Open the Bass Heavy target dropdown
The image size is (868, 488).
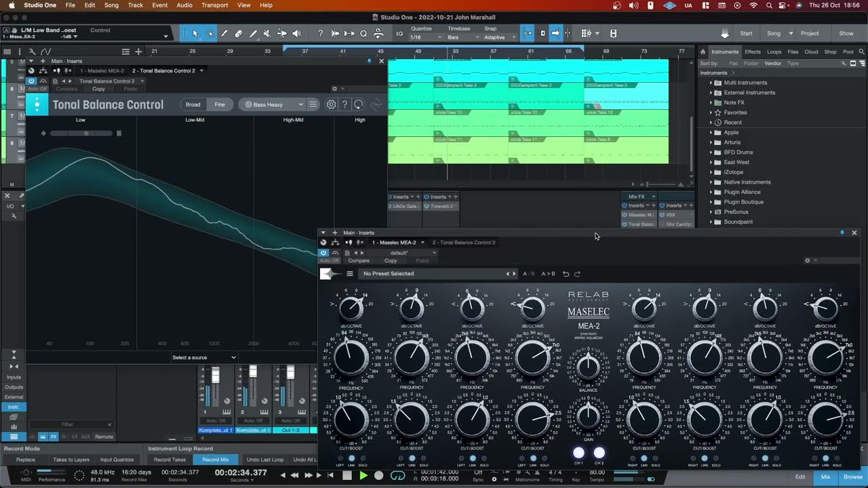pyautogui.click(x=274, y=104)
